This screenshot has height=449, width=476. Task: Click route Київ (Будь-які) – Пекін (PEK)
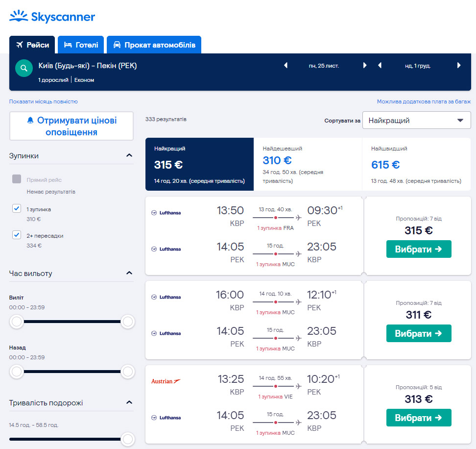coord(88,66)
